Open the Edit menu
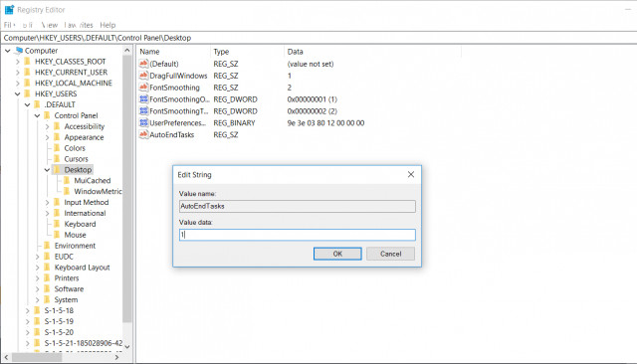The image size is (637, 364). (27, 25)
